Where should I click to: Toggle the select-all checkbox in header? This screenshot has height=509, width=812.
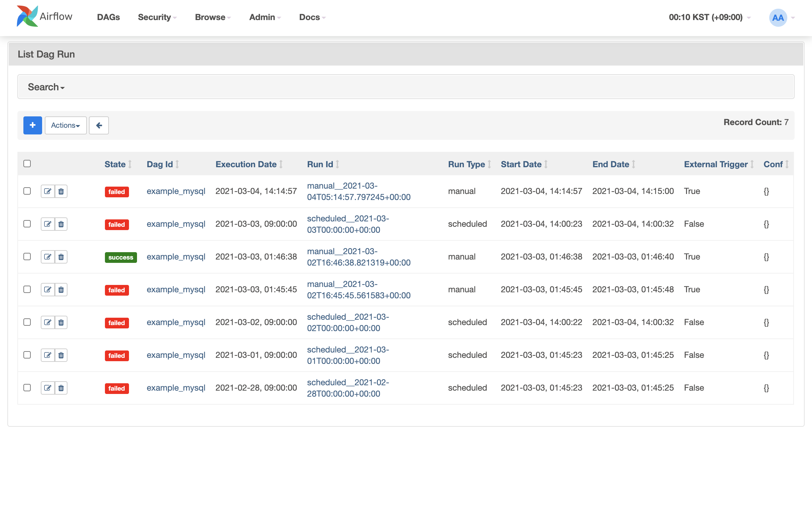(x=27, y=164)
